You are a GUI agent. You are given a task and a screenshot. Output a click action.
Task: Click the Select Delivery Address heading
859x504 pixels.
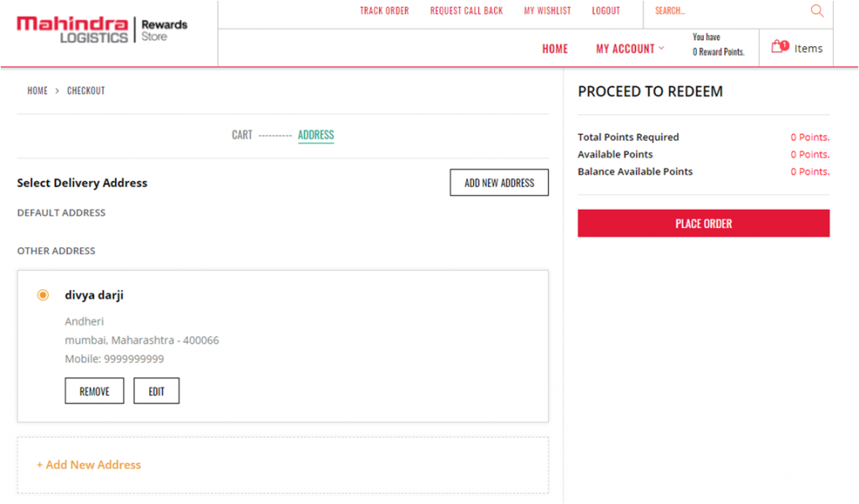(82, 183)
